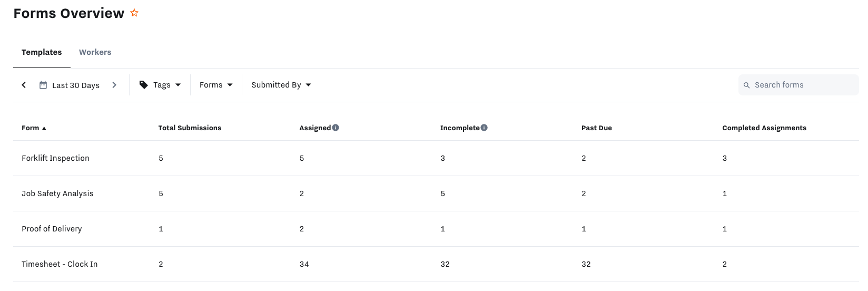Click the favorite star next to Forms Overview
868x291 pixels.
point(134,13)
